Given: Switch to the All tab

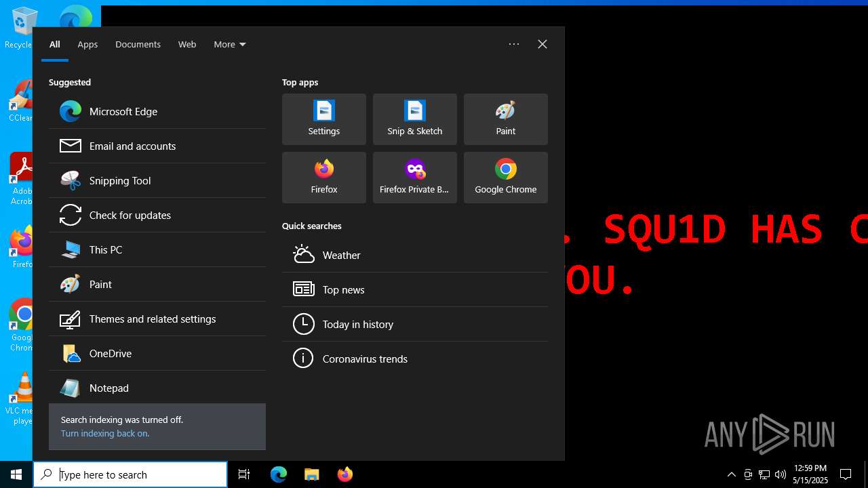Looking at the screenshot, I should (55, 44).
